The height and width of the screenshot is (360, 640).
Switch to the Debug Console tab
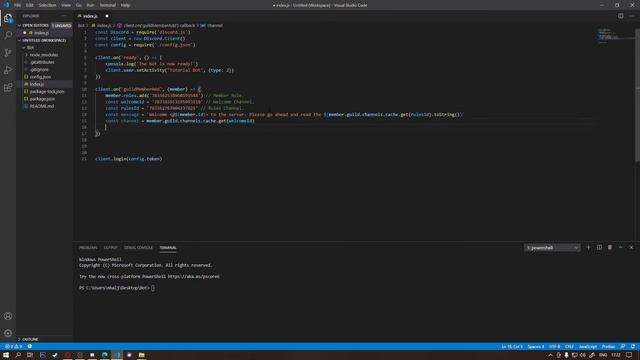coord(138,248)
